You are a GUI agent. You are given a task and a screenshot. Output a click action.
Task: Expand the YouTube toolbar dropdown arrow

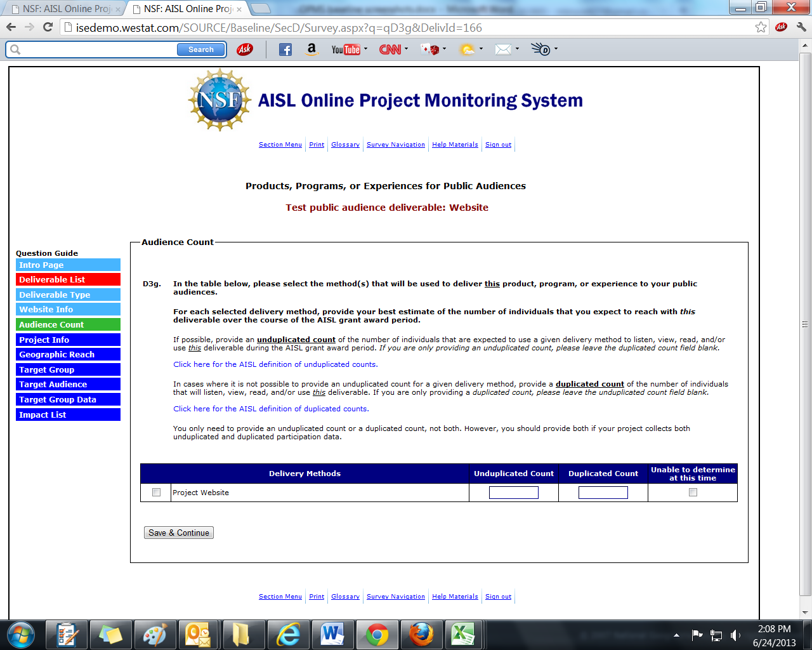tap(365, 49)
